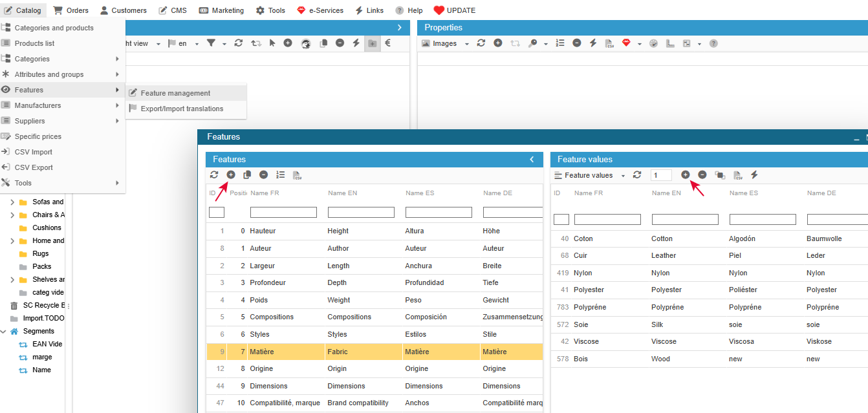Delete feature value with minus icon
Image resolution: width=868 pixels, height=413 pixels.
coord(702,175)
